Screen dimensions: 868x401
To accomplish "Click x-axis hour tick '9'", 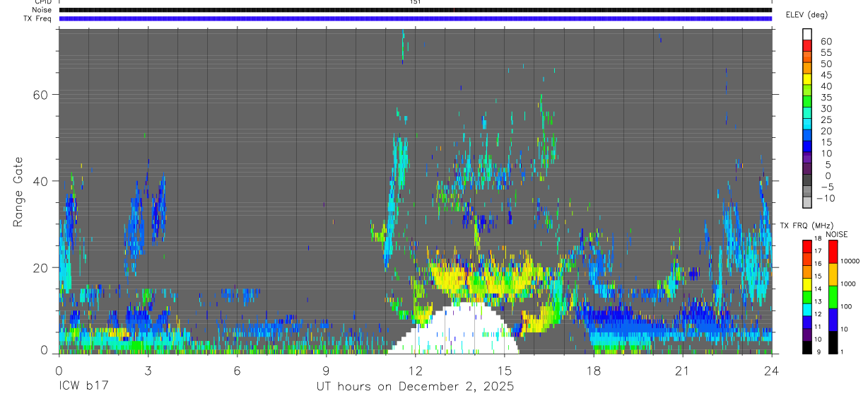I will coord(326,371).
